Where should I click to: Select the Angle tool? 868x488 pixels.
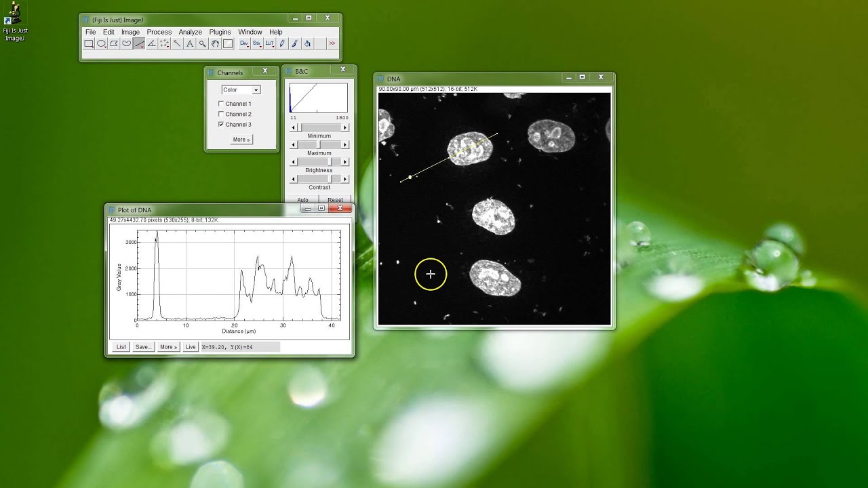(x=152, y=43)
